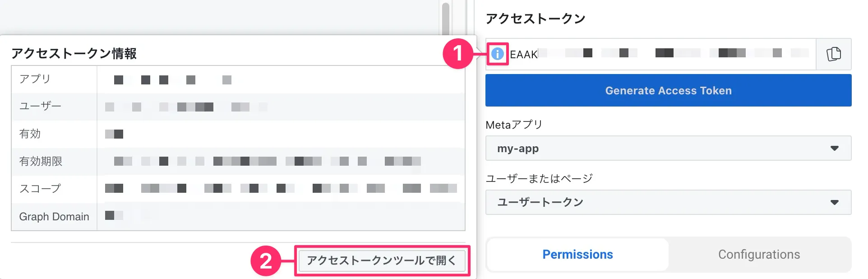Viewport: 868px width, 279px height.
Task: Click the blurred value in the スコープ row
Action: 281,188
